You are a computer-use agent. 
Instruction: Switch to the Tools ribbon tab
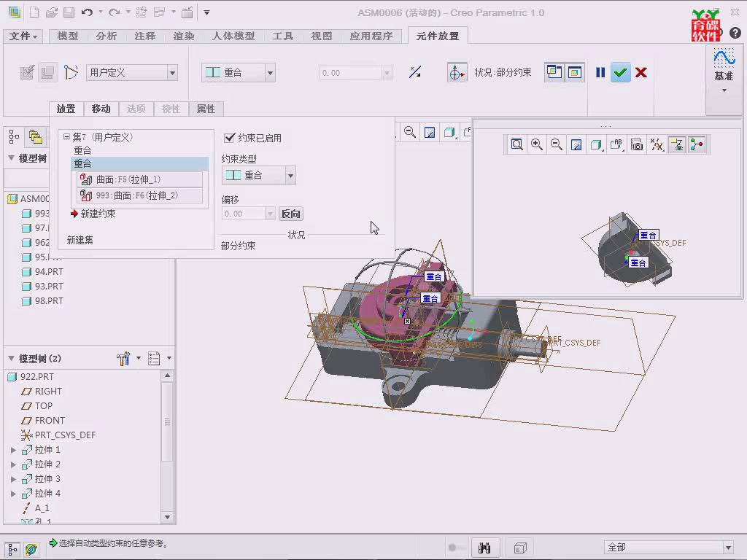[x=283, y=36]
